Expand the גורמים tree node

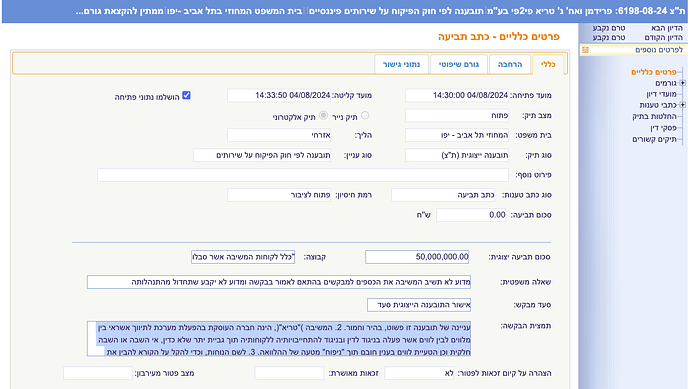682,83
